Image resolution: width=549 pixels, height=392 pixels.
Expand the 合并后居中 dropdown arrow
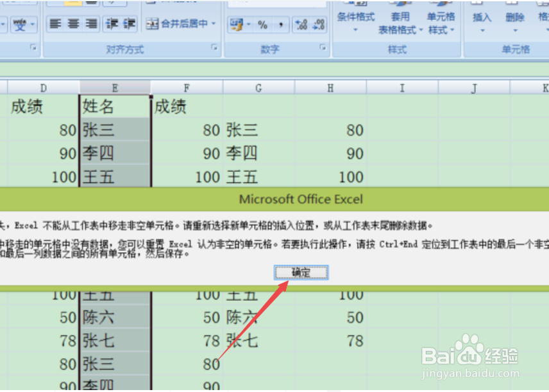[214, 24]
